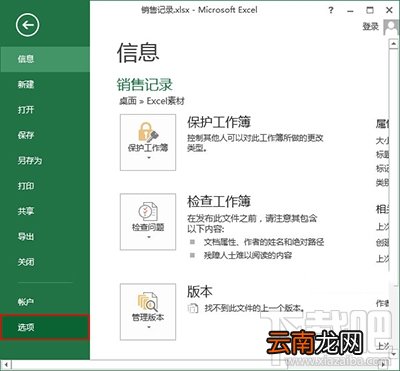
Task: Click the 检查工作簿 heading text
Action: 219,202
